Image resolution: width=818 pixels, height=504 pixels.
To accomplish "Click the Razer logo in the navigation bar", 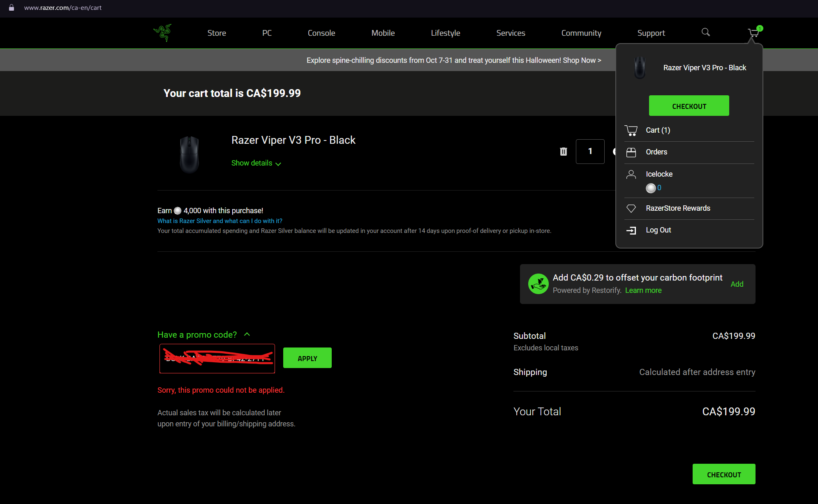I will click(x=162, y=33).
